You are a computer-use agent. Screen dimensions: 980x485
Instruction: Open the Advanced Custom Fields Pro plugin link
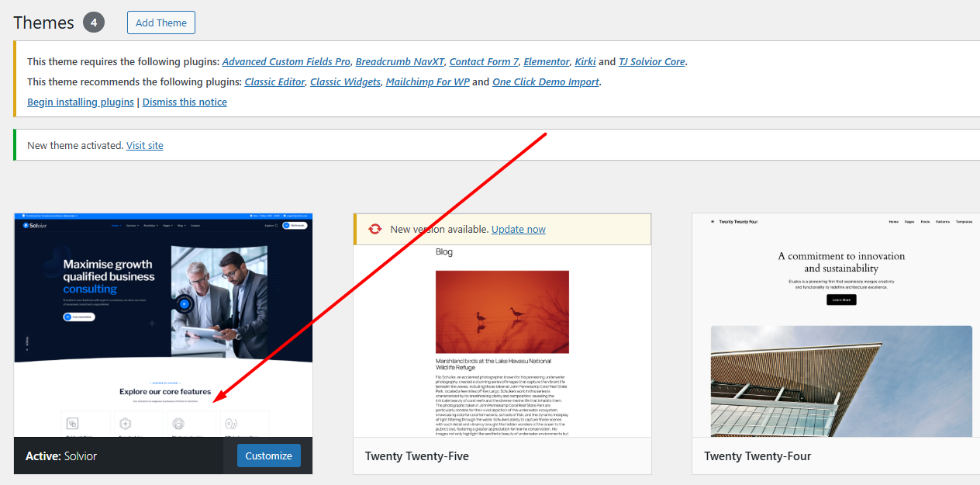tap(286, 61)
